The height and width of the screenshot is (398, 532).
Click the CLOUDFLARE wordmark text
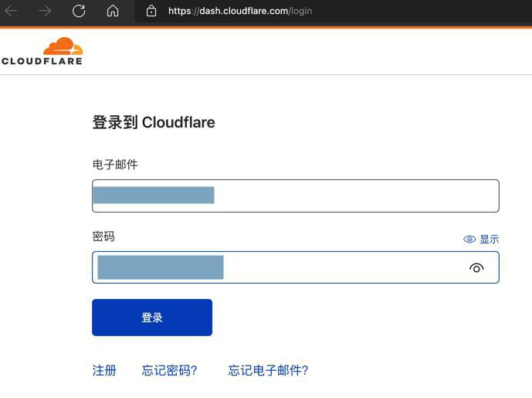42,61
